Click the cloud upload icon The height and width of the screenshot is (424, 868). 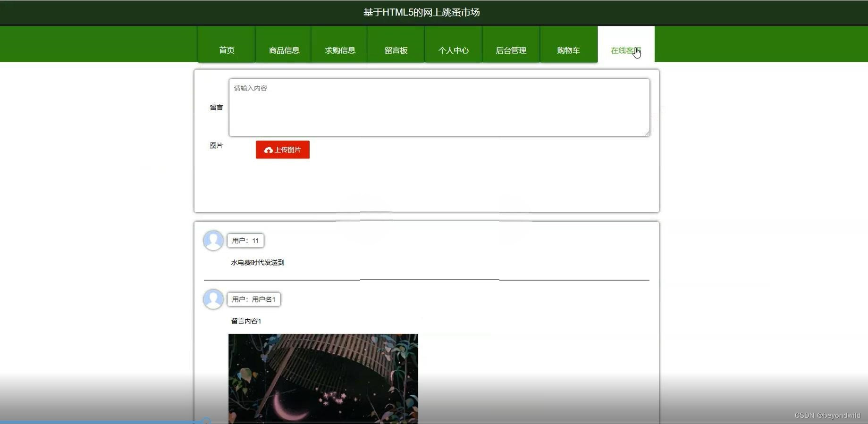269,150
